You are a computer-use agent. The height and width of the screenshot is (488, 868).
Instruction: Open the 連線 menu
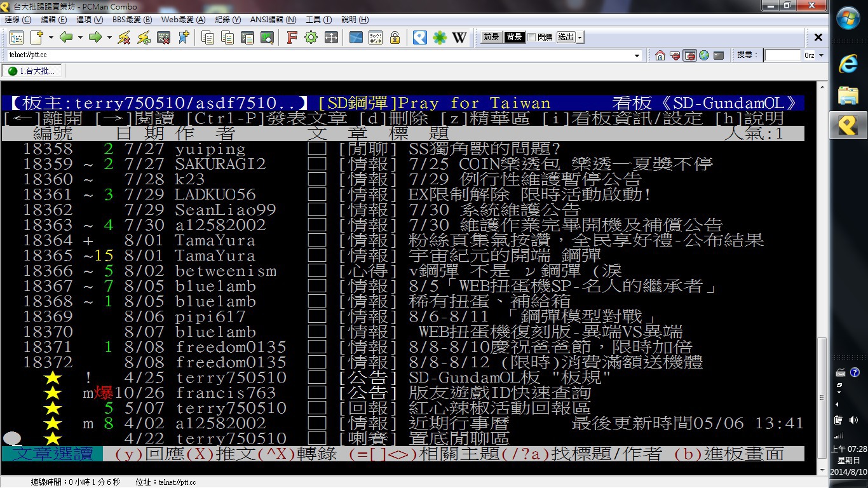pyautogui.click(x=18, y=20)
